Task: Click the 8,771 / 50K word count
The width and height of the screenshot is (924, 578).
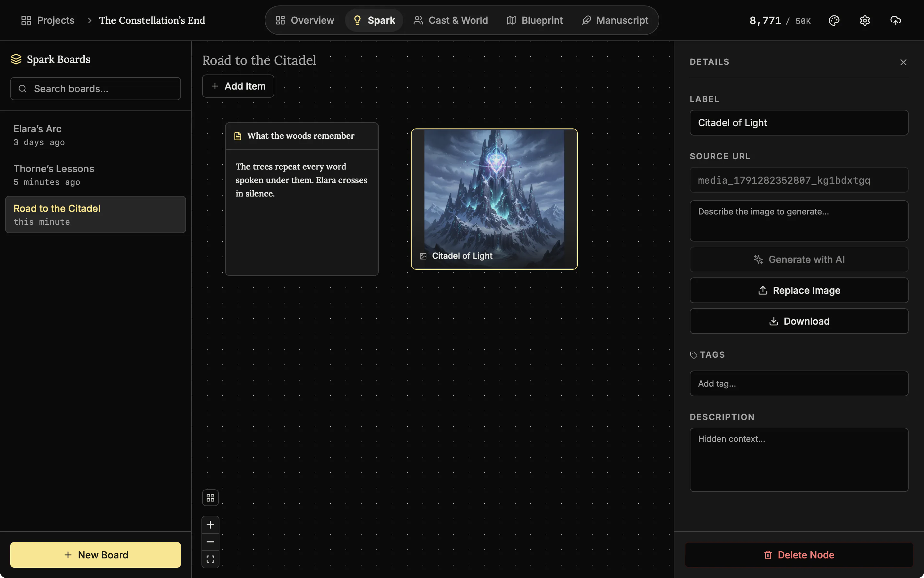Action: (x=780, y=21)
